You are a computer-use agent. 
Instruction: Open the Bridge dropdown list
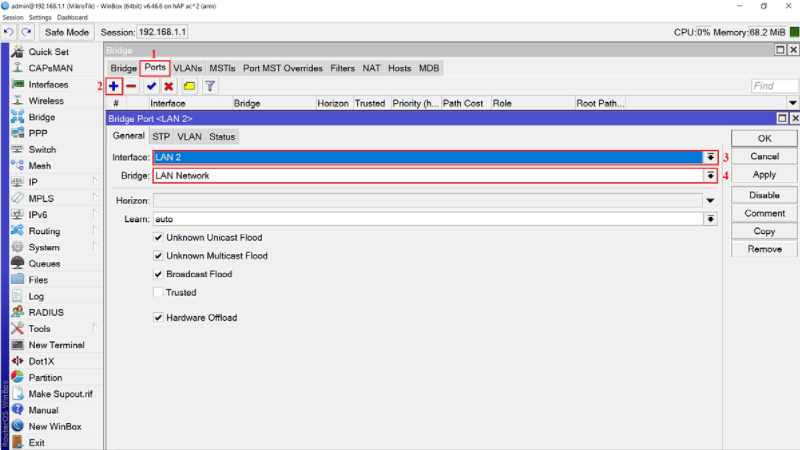(x=710, y=176)
